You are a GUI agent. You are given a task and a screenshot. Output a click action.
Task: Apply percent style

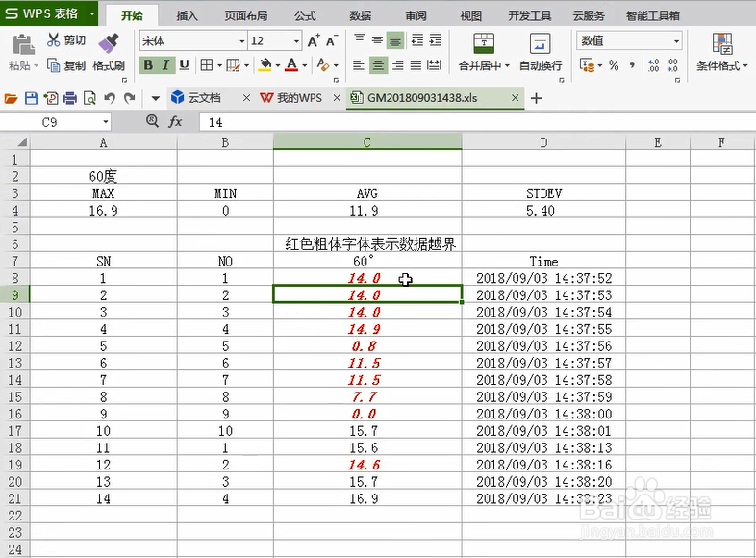click(614, 65)
